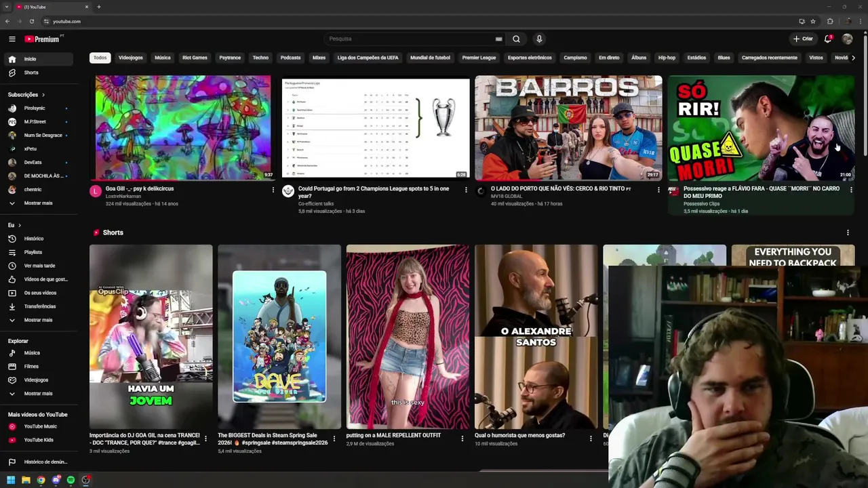Select Riot Games filter chip
868x488 pixels.
[x=195, y=58]
